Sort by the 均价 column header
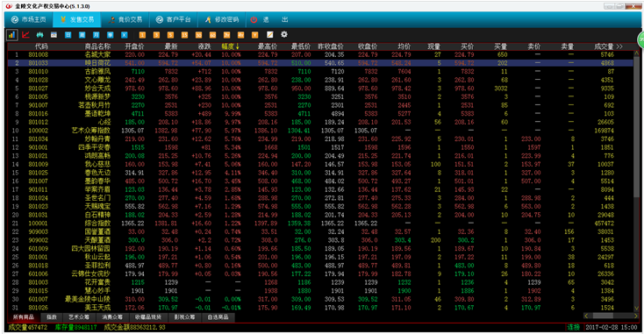The height and width of the screenshot is (334, 644). 404,46
